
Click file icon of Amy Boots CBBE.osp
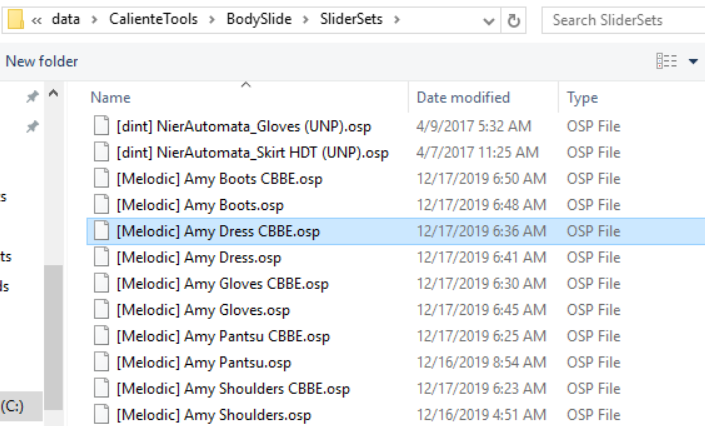coord(101,178)
